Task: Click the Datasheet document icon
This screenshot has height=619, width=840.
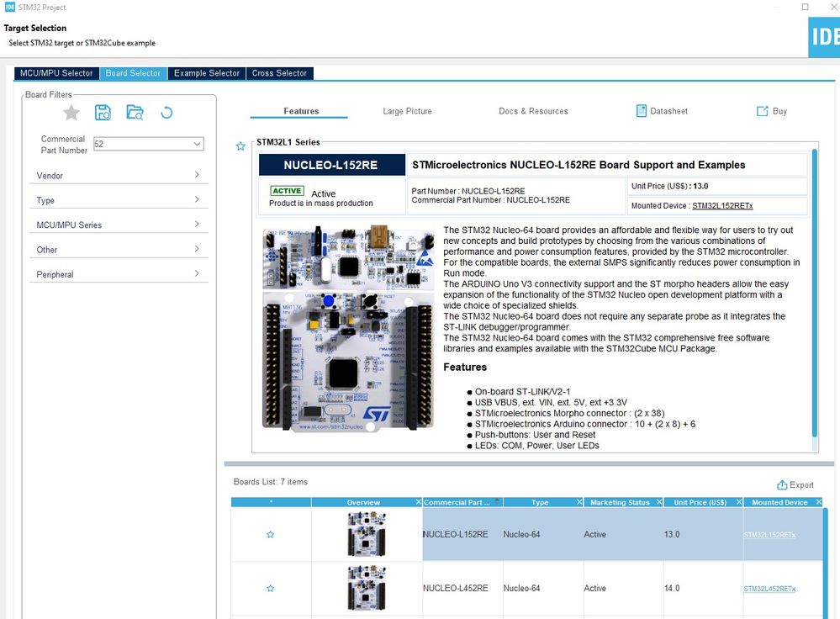Action: click(642, 111)
